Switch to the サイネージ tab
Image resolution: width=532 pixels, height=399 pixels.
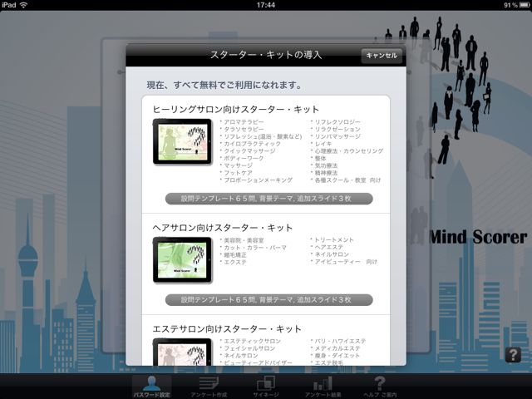click(x=266, y=387)
